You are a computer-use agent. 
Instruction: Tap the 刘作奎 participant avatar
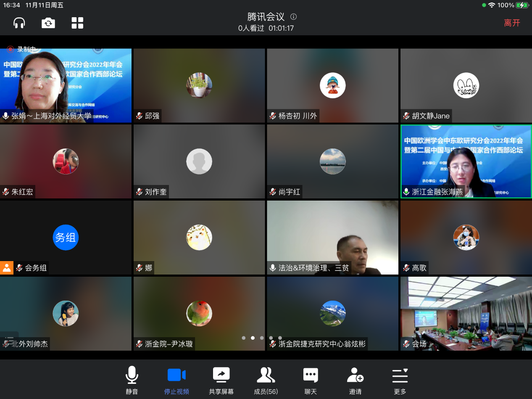coord(199,161)
